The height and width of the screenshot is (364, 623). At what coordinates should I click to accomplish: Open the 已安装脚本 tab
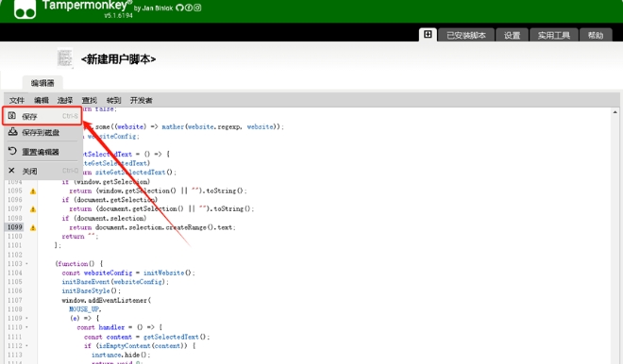coord(466,35)
